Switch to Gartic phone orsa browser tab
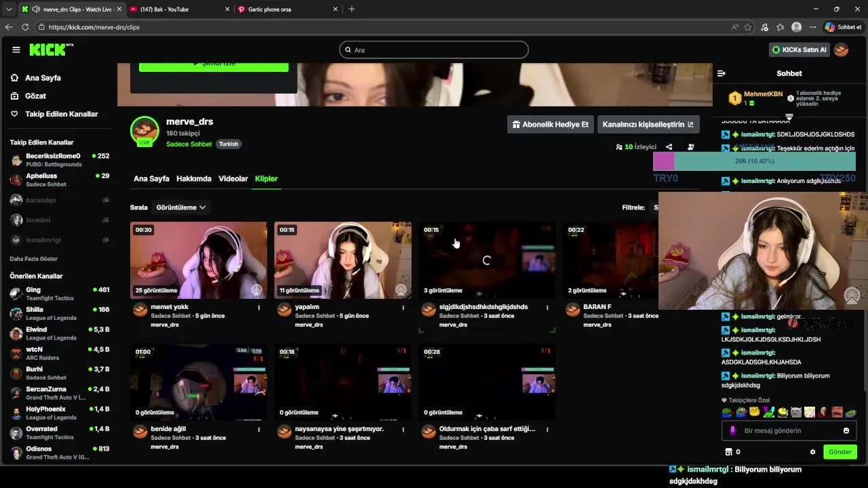 288,9
